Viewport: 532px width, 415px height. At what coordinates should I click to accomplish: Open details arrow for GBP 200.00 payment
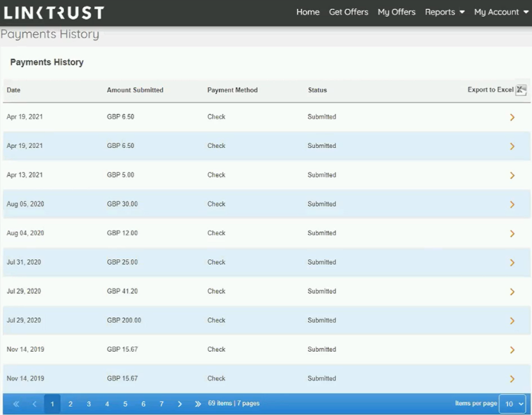point(512,321)
